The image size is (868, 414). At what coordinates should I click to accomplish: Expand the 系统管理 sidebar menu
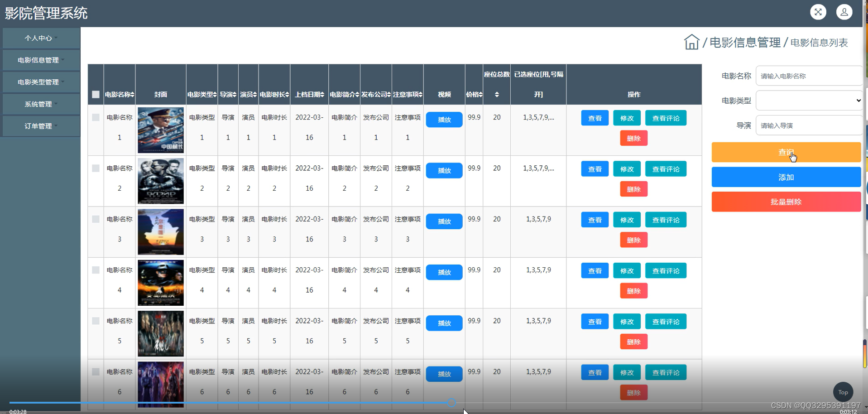click(41, 104)
